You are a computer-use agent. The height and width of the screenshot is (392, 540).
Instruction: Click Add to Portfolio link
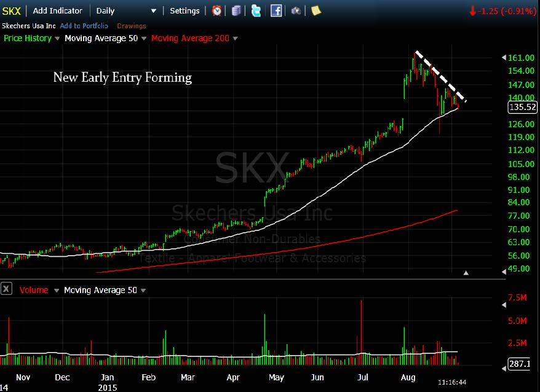coord(84,26)
